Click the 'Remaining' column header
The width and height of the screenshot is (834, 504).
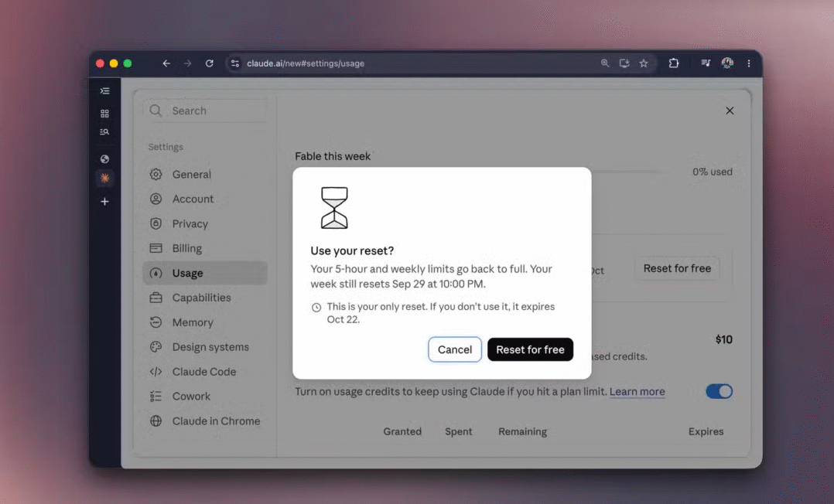coord(522,431)
